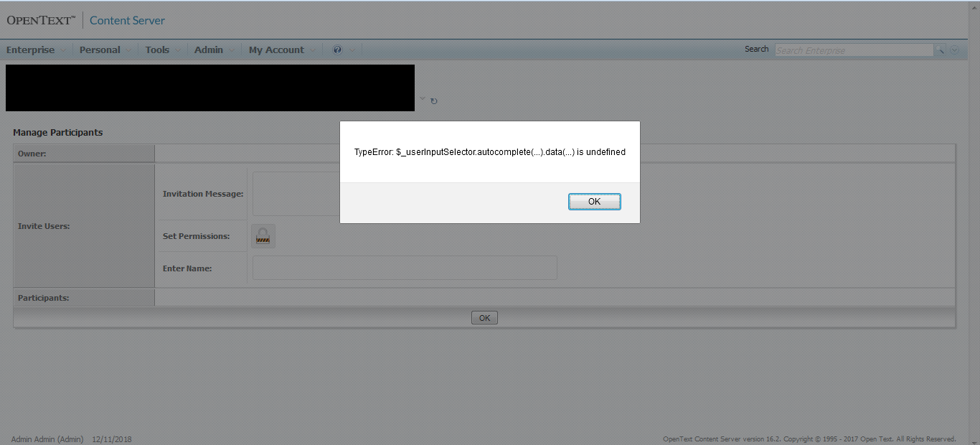
Task: Click the Enter Name text field
Action: 405,268
